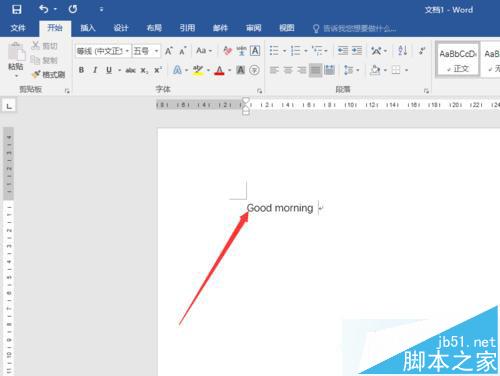The image size is (500, 376).
Task: Toggle Italic formatting
Action: point(95,70)
